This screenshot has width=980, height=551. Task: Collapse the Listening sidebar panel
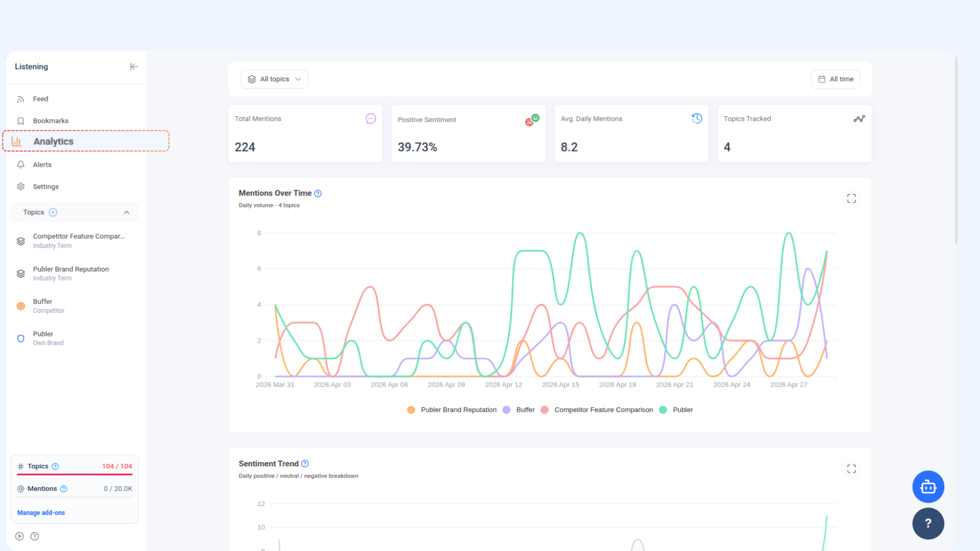tap(134, 67)
